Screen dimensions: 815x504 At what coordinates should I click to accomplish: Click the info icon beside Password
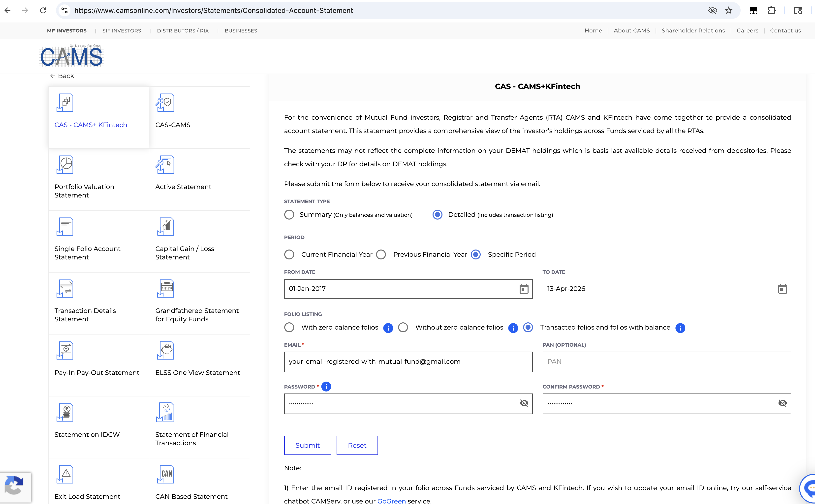point(326,386)
